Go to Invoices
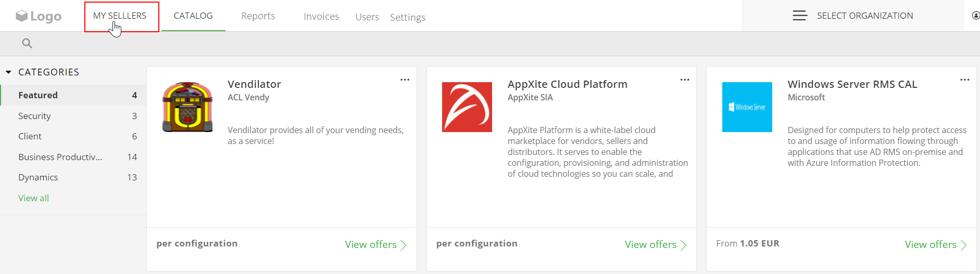 click(x=321, y=17)
